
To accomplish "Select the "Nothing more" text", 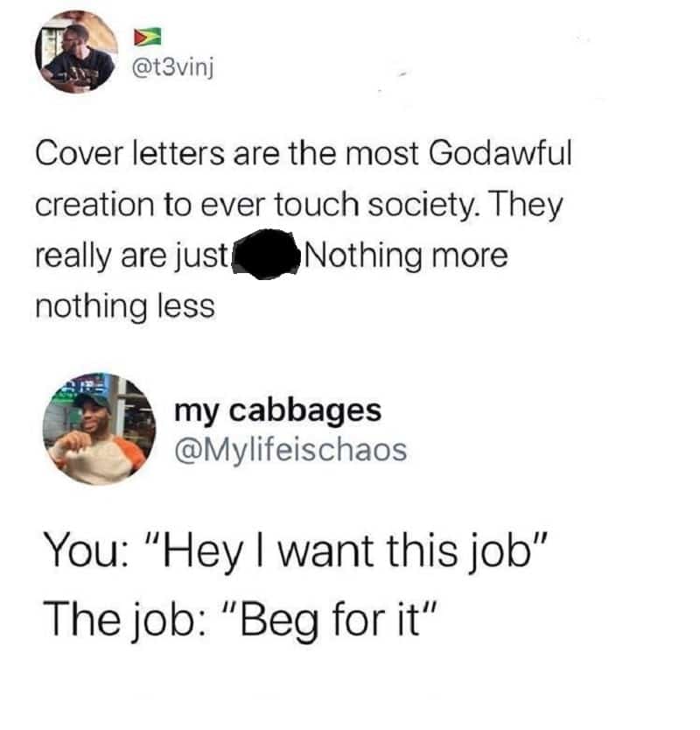I will click(x=406, y=256).
